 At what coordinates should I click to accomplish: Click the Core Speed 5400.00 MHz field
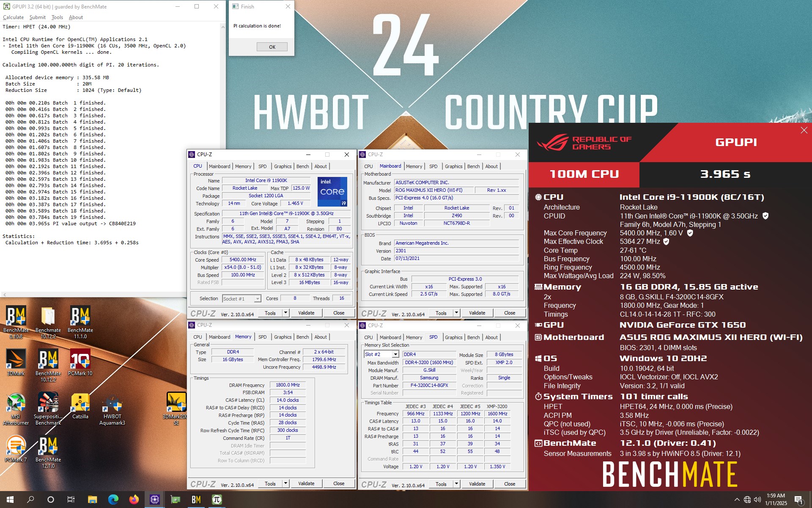pyautogui.click(x=243, y=260)
